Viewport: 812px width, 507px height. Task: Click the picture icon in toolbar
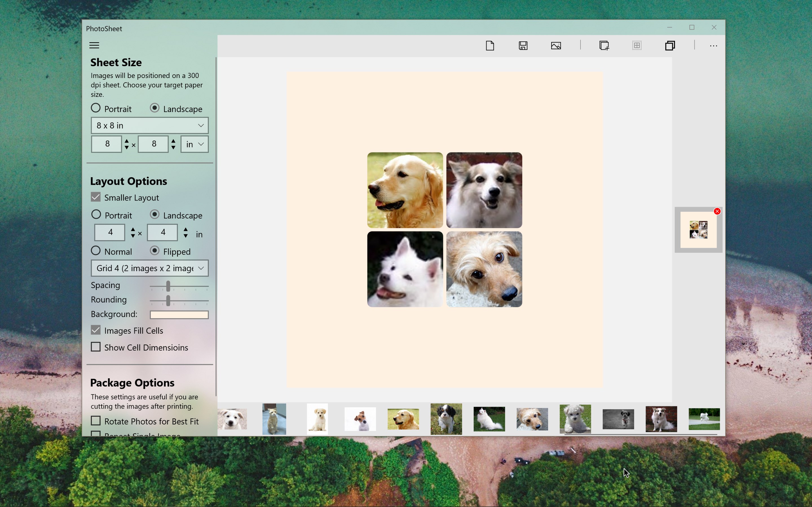[x=556, y=46]
